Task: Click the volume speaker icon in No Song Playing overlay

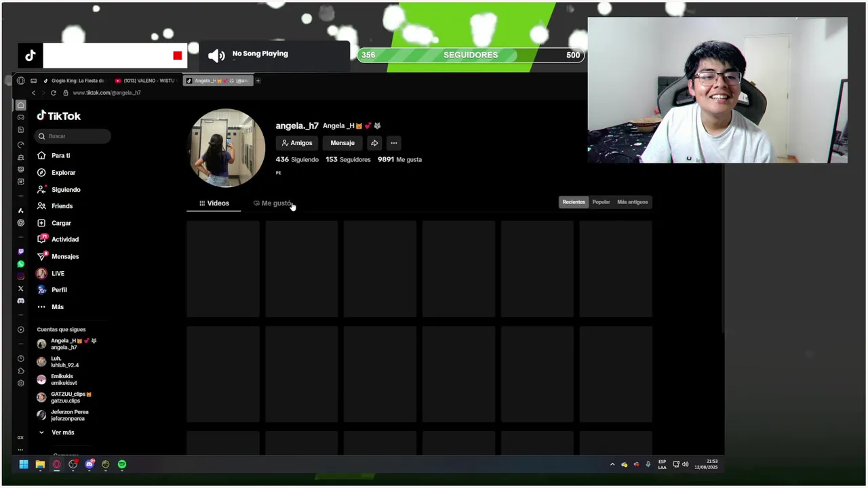Action: pos(216,56)
